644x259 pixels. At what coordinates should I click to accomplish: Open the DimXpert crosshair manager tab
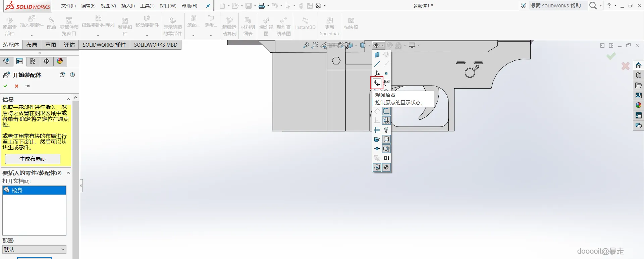point(46,61)
